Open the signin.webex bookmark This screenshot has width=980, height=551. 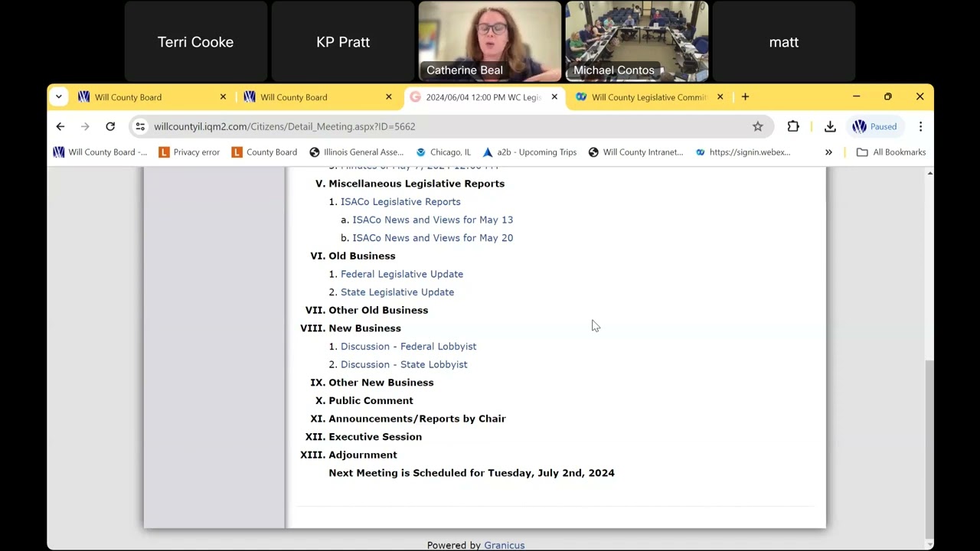pos(743,152)
